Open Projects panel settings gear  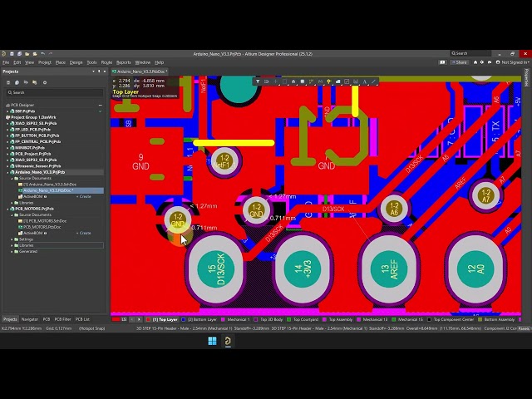(x=44, y=82)
